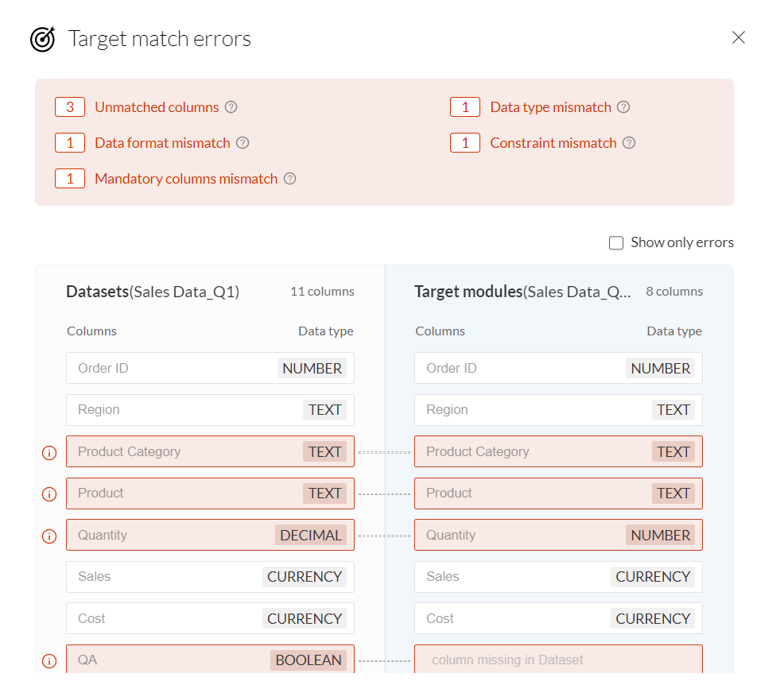Select the Data format mismatch link
Screen dimensions: 784x685
(x=162, y=143)
